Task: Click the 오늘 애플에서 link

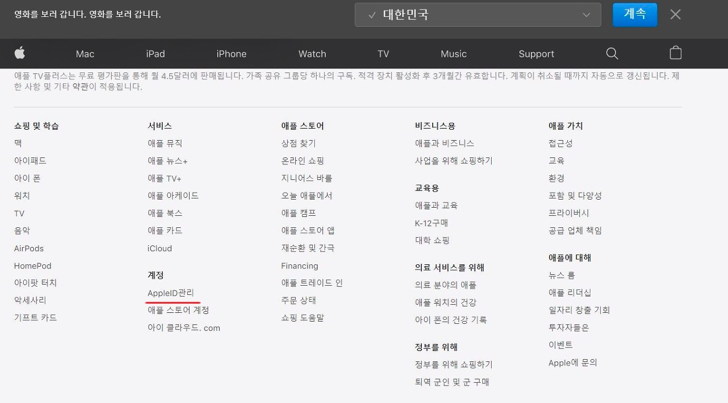Action: point(306,196)
